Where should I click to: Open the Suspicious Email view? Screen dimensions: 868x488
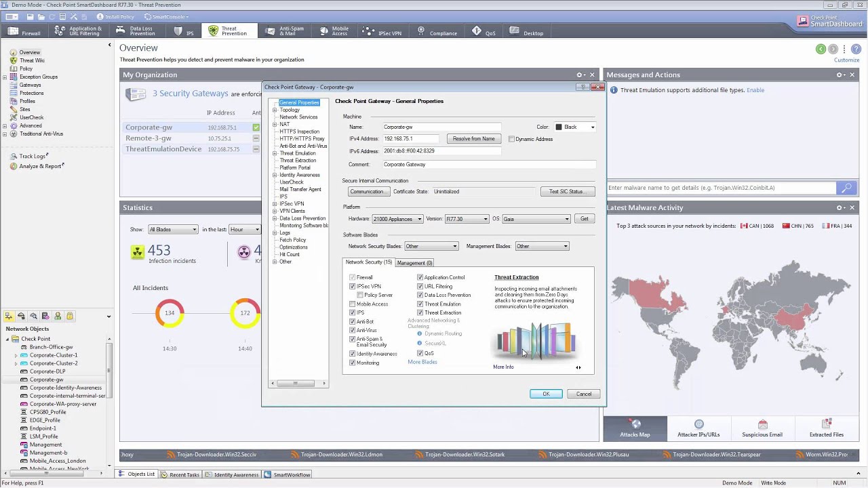click(762, 428)
